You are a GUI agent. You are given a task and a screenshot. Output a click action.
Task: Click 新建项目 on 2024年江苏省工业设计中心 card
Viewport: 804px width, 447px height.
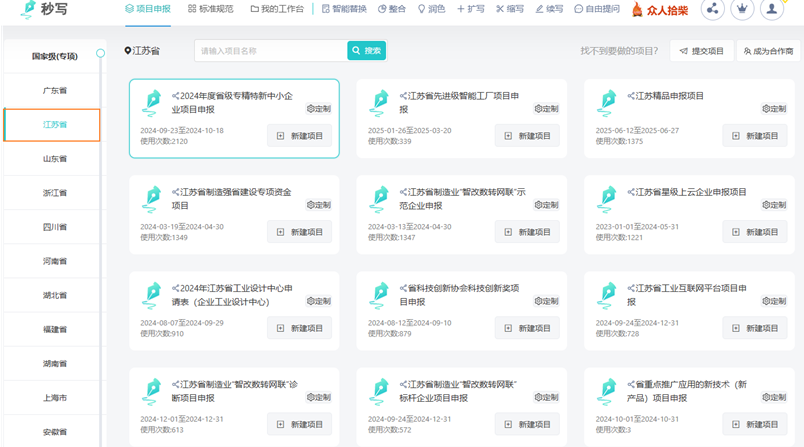(299, 328)
